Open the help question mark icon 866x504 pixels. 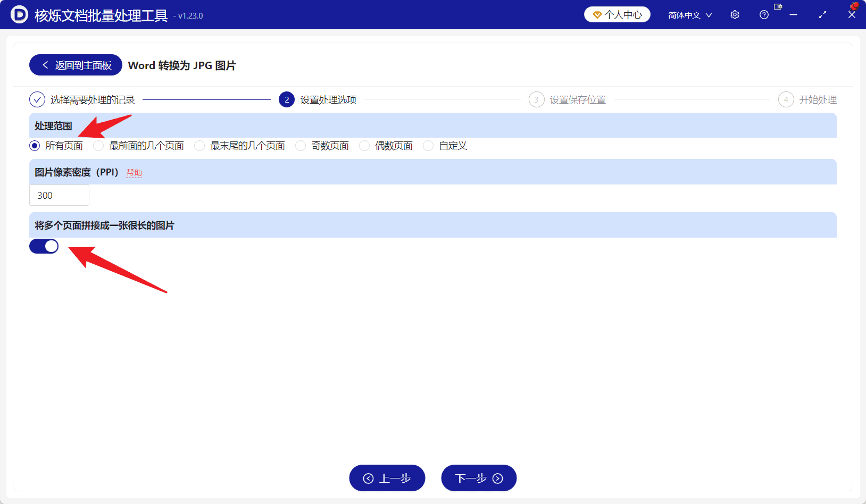click(x=764, y=15)
